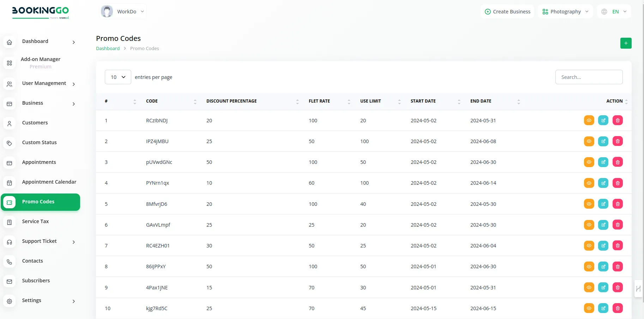Follow the Dashboard breadcrumb link

point(108,49)
